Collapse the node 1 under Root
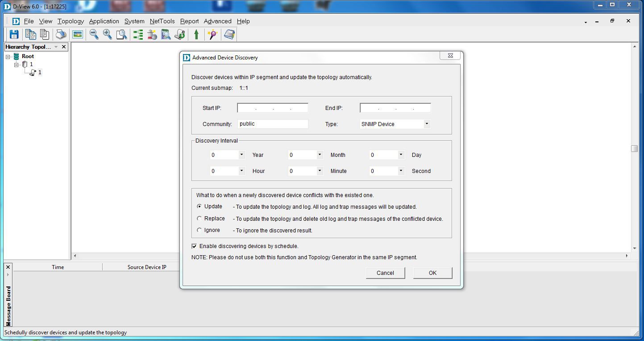The width and height of the screenshot is (644, 341). point(17,65)
